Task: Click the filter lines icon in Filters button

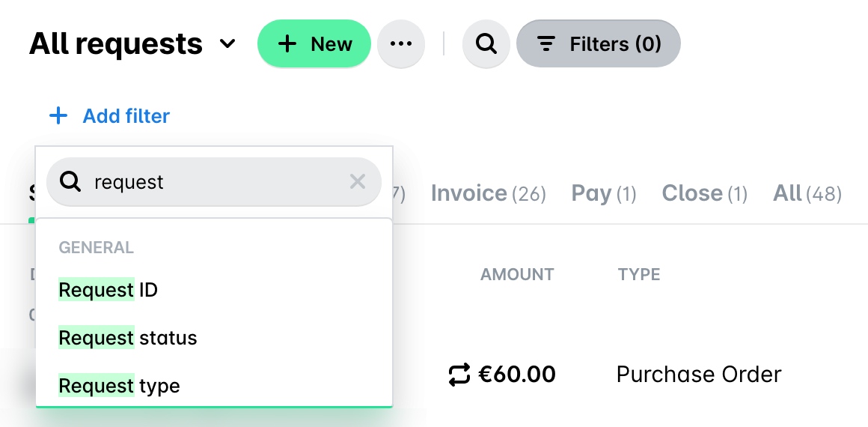Action: (546, 43)
